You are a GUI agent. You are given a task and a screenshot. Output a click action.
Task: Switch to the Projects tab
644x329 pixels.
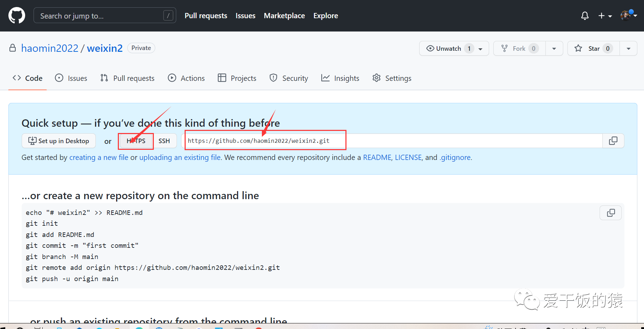point(237,78)
